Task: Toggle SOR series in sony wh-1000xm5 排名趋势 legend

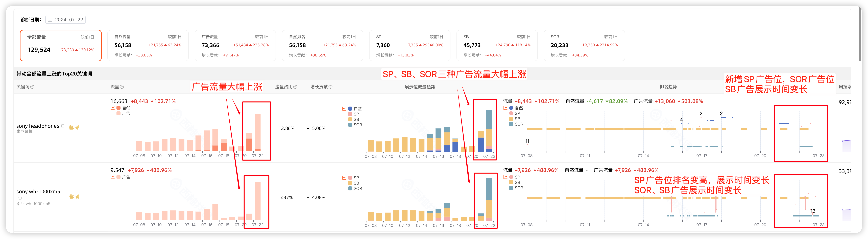Action: click(516, 188)
